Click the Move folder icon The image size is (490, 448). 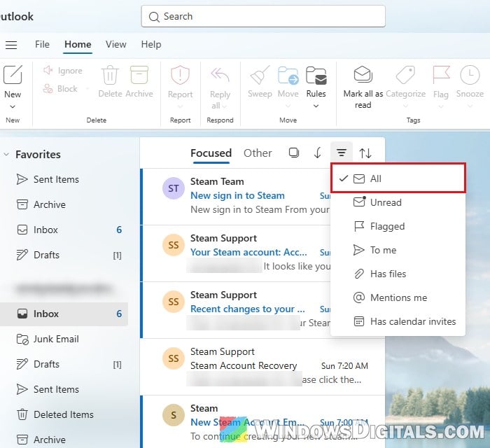[x=288, y=76]
